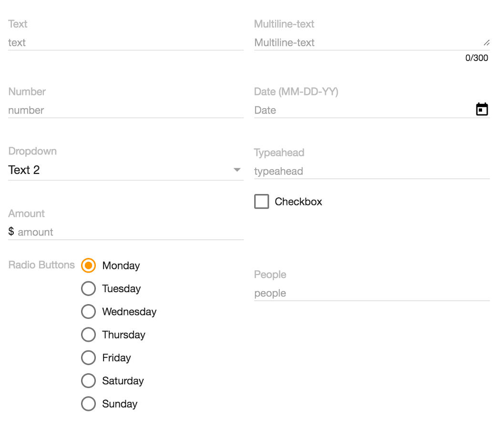Select the Sunday radio button
The image size is (504, 429).
[88, 404]
